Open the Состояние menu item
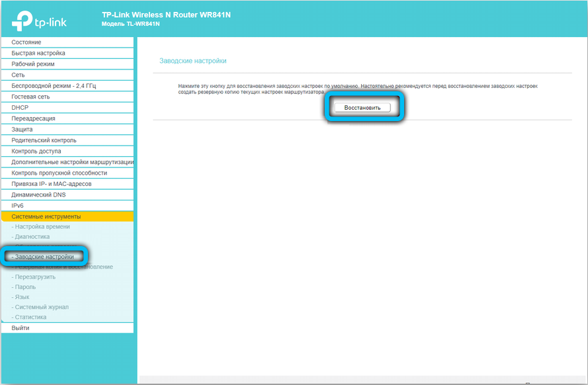The image size is (588, 385). 26,42
